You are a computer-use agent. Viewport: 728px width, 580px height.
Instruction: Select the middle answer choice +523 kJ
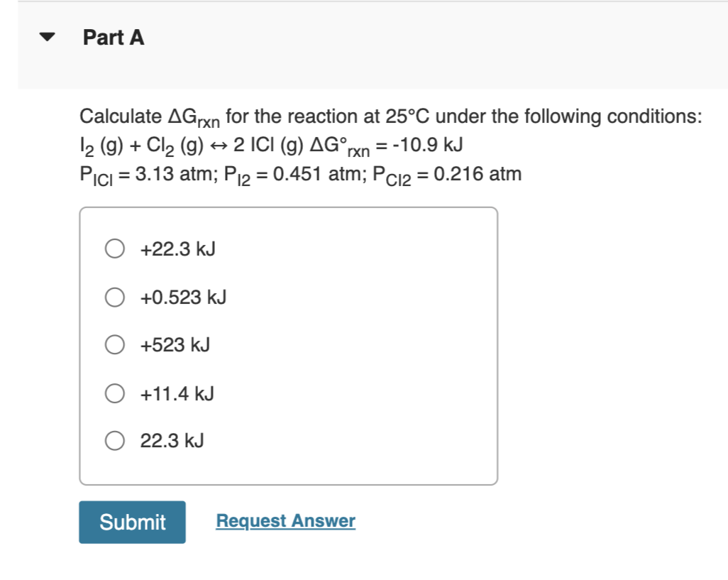[x=114, y=345]
